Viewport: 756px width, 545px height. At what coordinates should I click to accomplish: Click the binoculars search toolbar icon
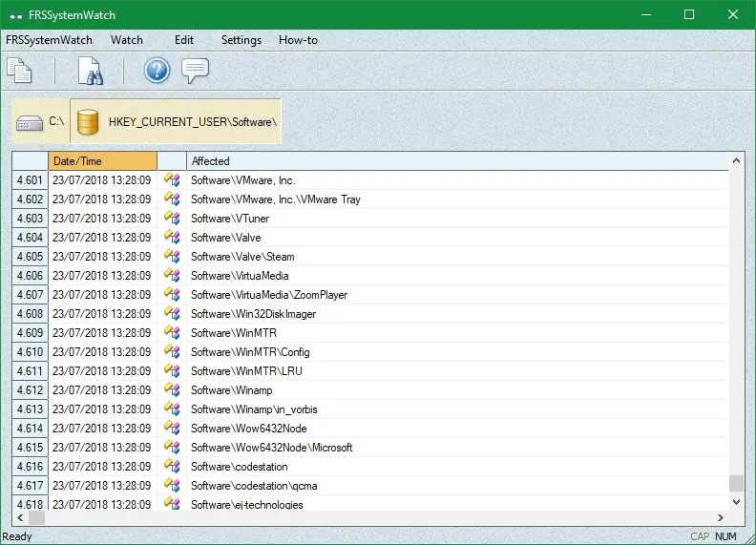[x=90, y=71]
